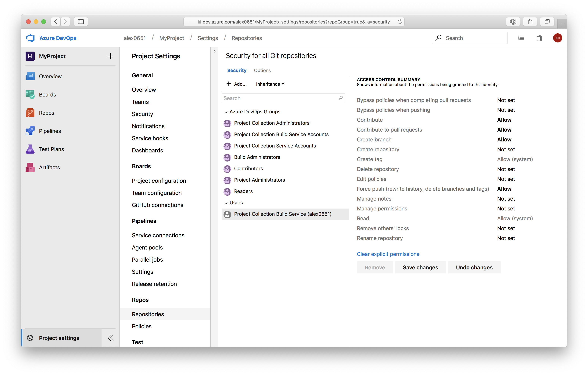The image size is (588, 375).
Task: Click the plus icon next to MyProject
Action: (110, 56)
